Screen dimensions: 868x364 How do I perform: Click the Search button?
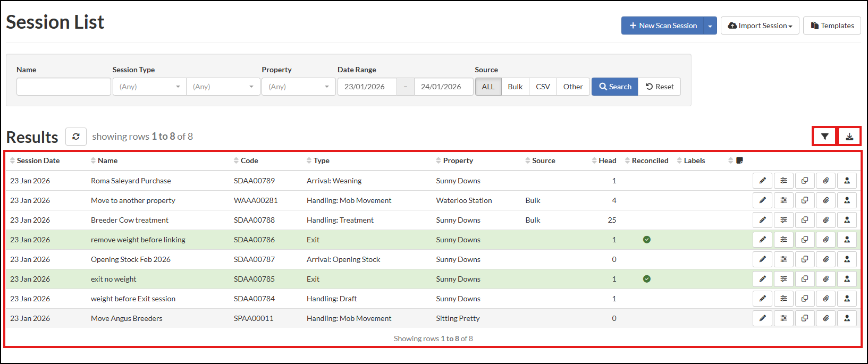[615, 87]
